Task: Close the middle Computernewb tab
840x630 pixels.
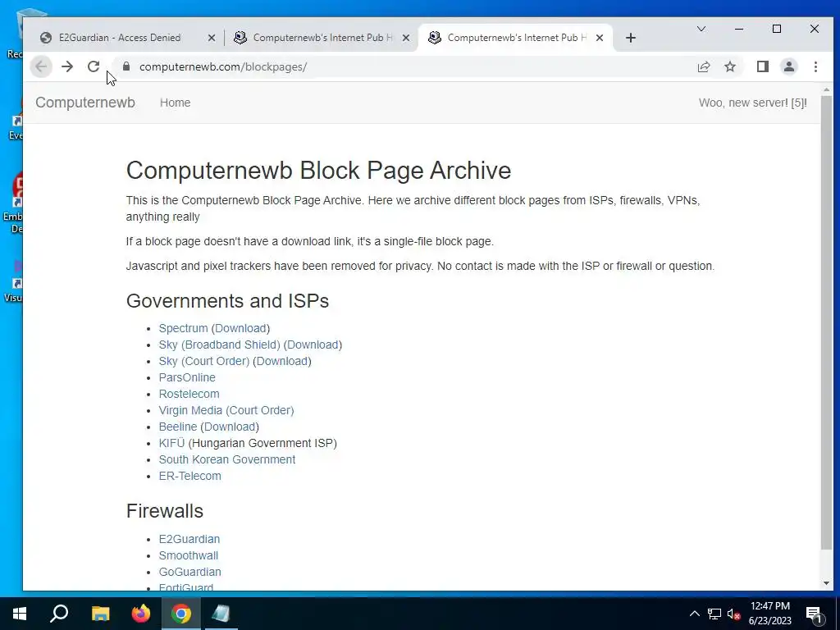Action: pyautogui.click(x=406, y=38)
